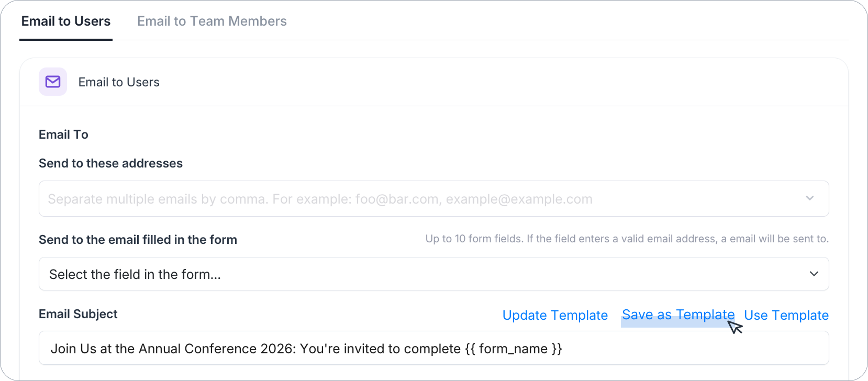Click the Up to 10 form fields hint text

coord(627,239)
